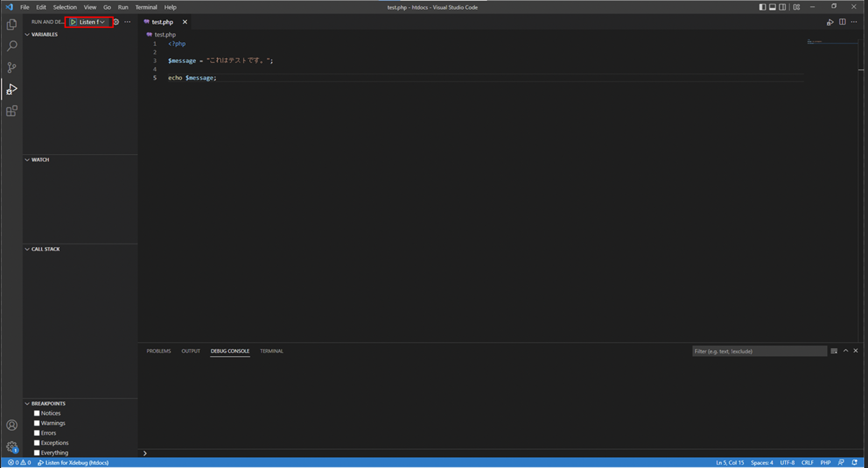This screenshot has height=468, width=868.
Task: Select the Run and Debug view icon
Action: click(11, 89)
